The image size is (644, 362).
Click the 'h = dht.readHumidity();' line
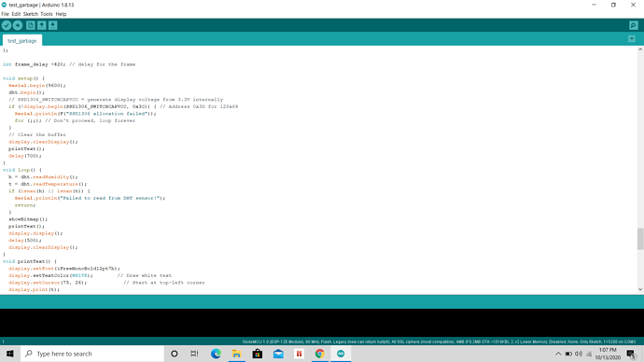point(43,177)
